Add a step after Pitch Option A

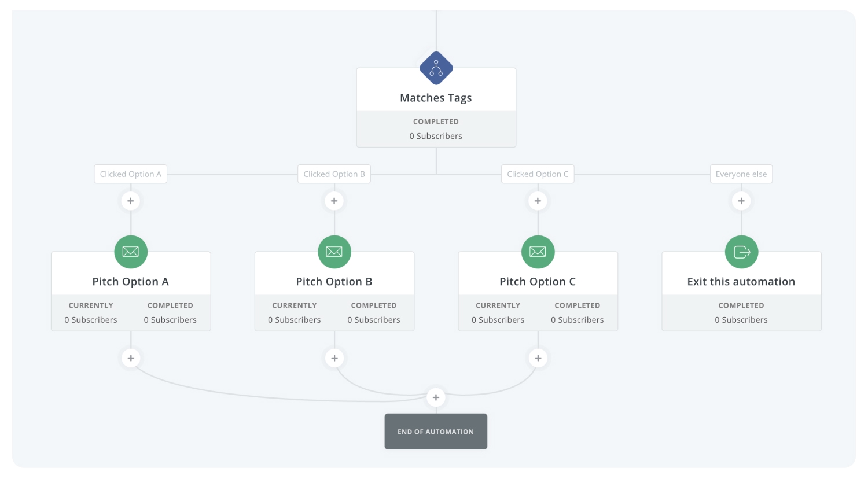click(x=131, y=358)
